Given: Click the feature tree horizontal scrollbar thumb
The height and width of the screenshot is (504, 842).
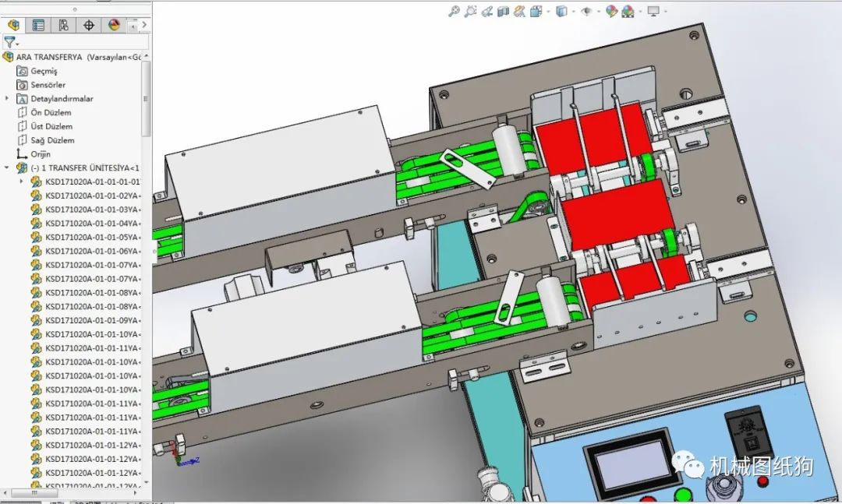Looking at the screenshot, I should 34,493.
